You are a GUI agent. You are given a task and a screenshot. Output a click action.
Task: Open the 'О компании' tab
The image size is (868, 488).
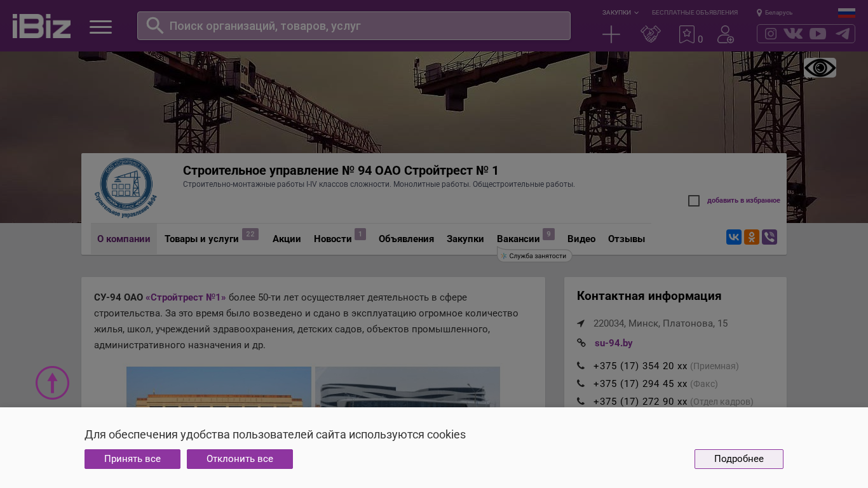(x=124, y=239)
